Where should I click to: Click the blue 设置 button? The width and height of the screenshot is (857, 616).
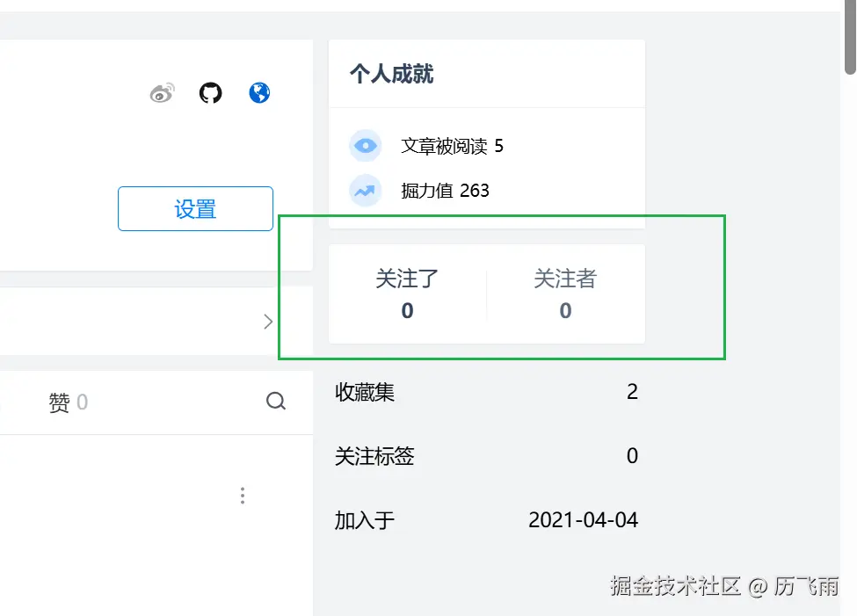194,208
